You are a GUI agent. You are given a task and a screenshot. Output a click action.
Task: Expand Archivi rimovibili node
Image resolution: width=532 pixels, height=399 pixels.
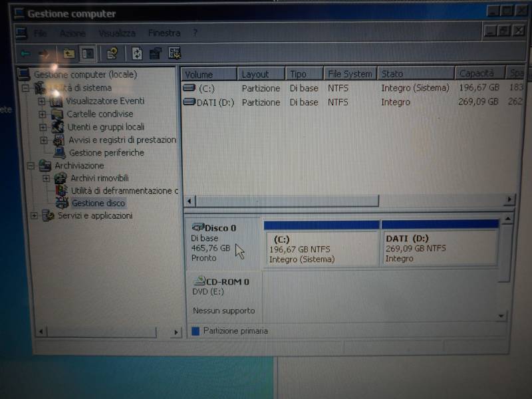46,178
